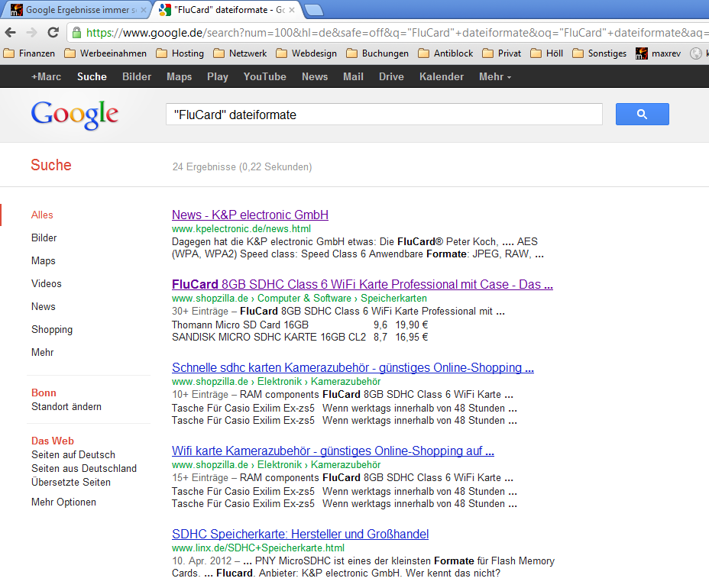Image resolution: width=709 pixels, height=588 pixels.
Task: Open the Sonstiges bookmark folder
Action: 600,53
